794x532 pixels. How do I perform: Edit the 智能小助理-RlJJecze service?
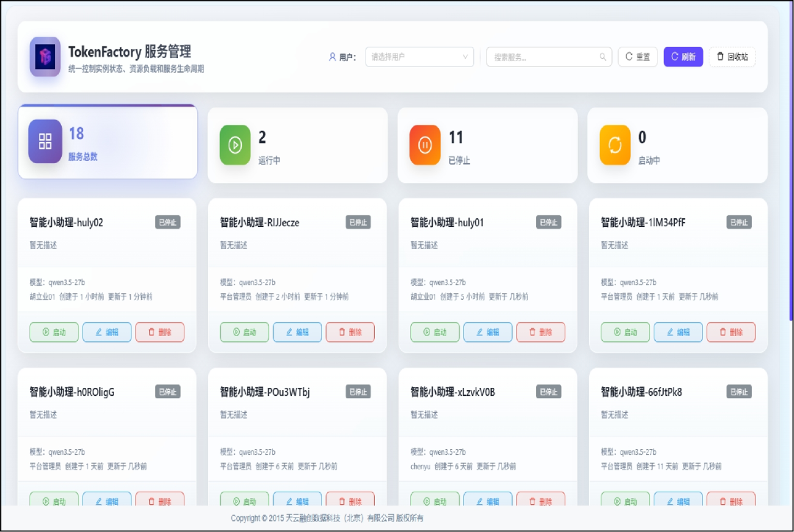click(297, 332)
